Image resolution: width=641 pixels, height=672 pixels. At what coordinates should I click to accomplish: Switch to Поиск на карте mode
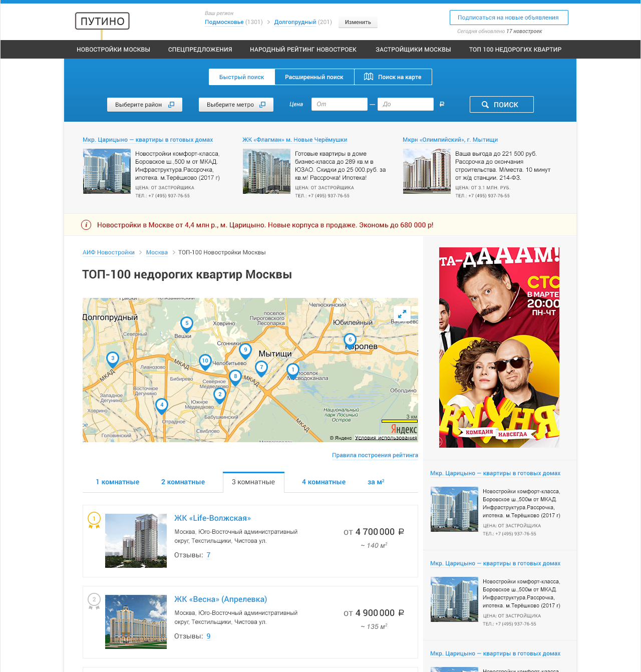(393, 77)
